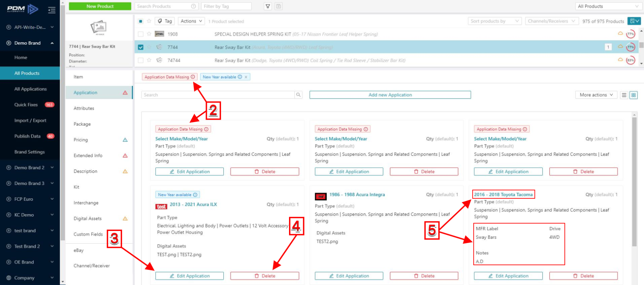Viewport: 644px width, 285px height.
Task: Click the New Product button
Action: [100, 6]
